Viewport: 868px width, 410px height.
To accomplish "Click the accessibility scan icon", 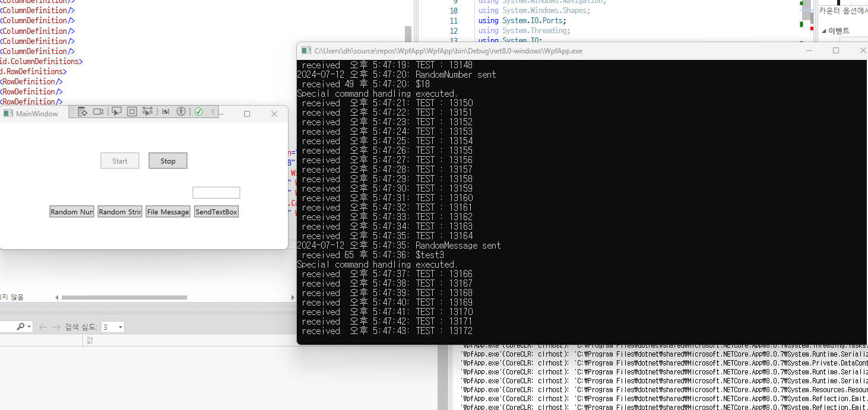I will pos(181,112).
